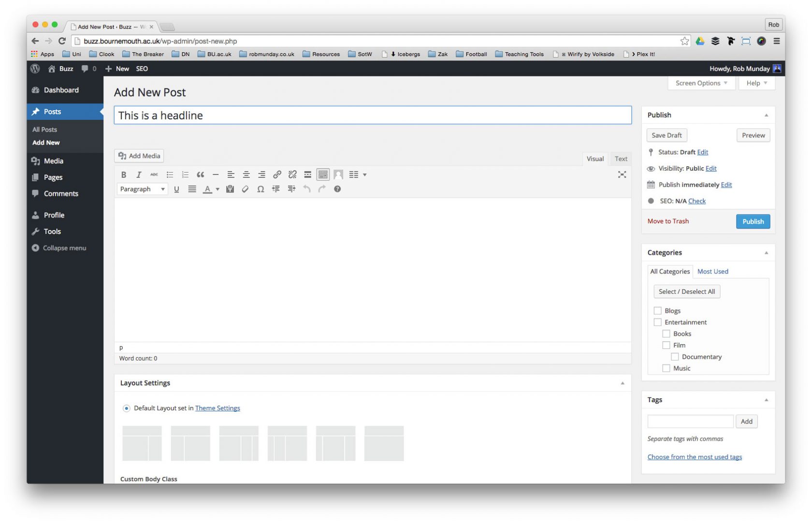Check the Documentary category
The height and width of the screenshot is (522, 812).
click(x=675, y=357)
